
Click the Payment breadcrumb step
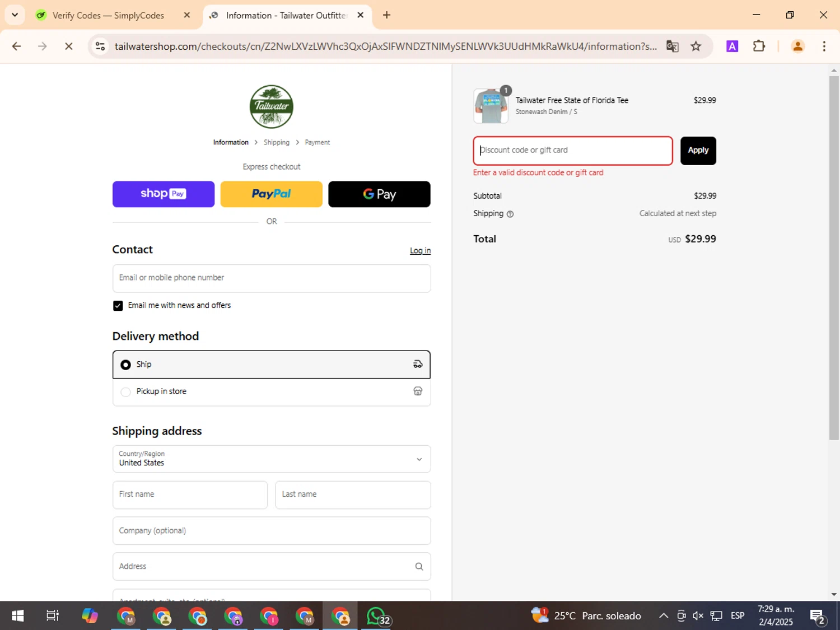point(317,142)
